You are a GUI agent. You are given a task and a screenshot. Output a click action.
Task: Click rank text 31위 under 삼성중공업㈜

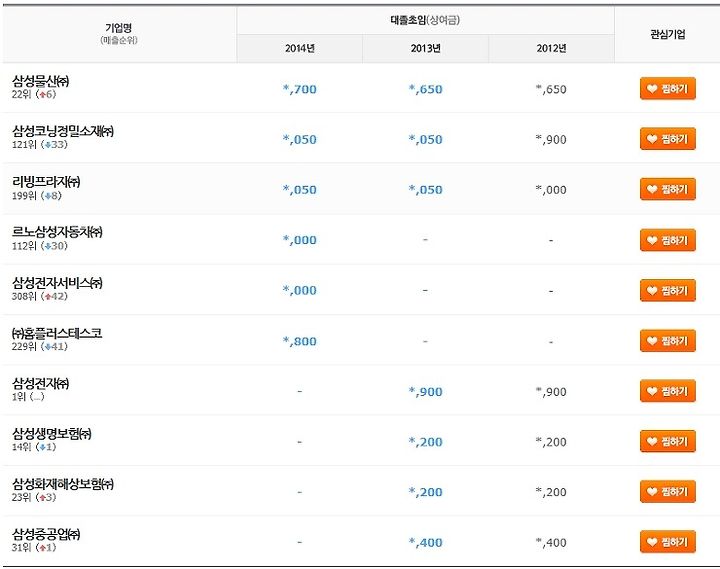[x=21, y=547]
